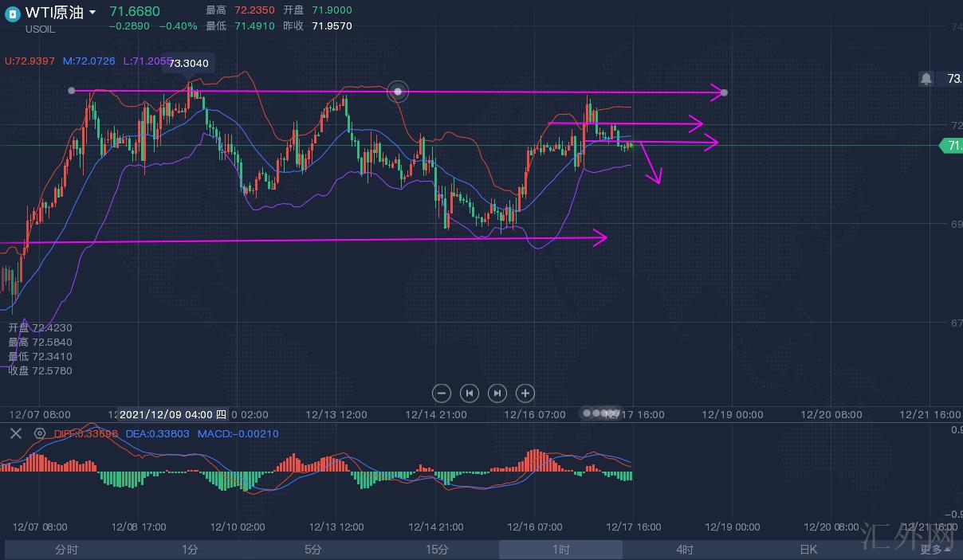Viewport: 963px width, 560px height.
Task: Click the green current price tag on axis
Action: (951, 145)
